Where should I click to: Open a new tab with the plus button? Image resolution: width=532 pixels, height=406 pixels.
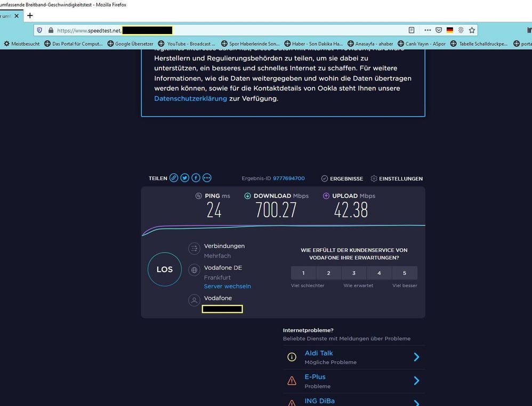pos(30,15)
